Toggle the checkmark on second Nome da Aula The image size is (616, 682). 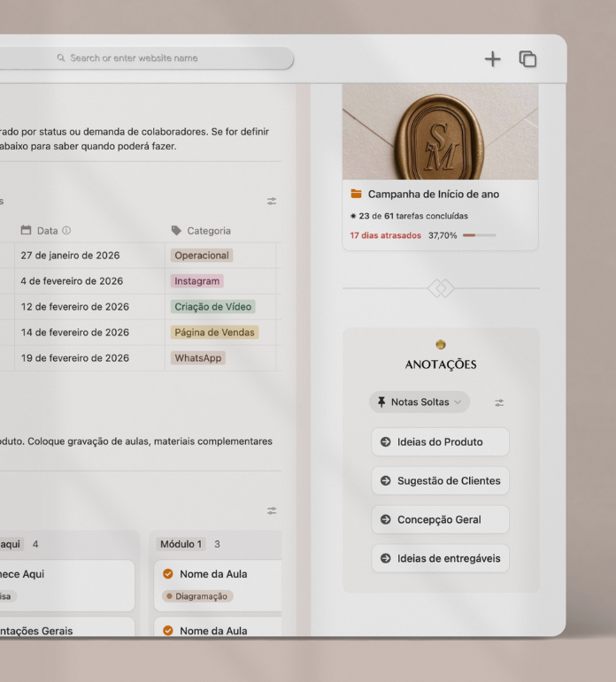click(166, 631)
